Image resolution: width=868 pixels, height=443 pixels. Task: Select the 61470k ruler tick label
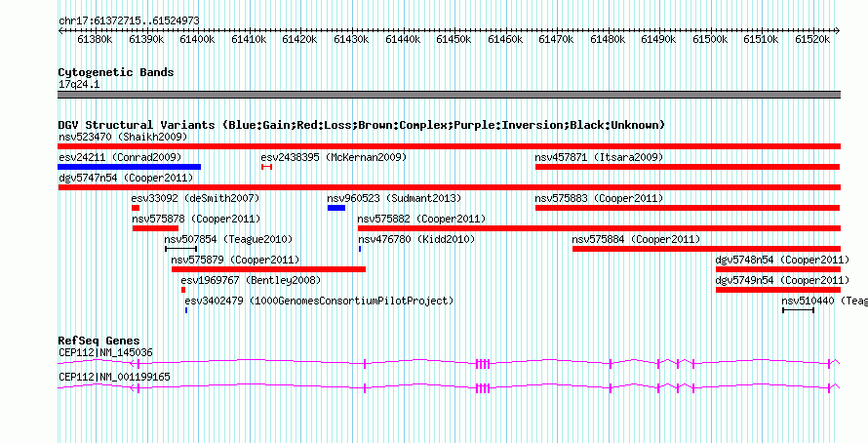(x=557, y=39)
